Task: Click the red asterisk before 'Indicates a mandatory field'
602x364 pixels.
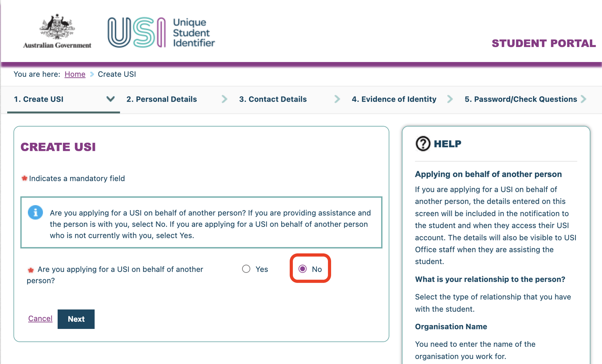Action: click(x=24, y=178)
